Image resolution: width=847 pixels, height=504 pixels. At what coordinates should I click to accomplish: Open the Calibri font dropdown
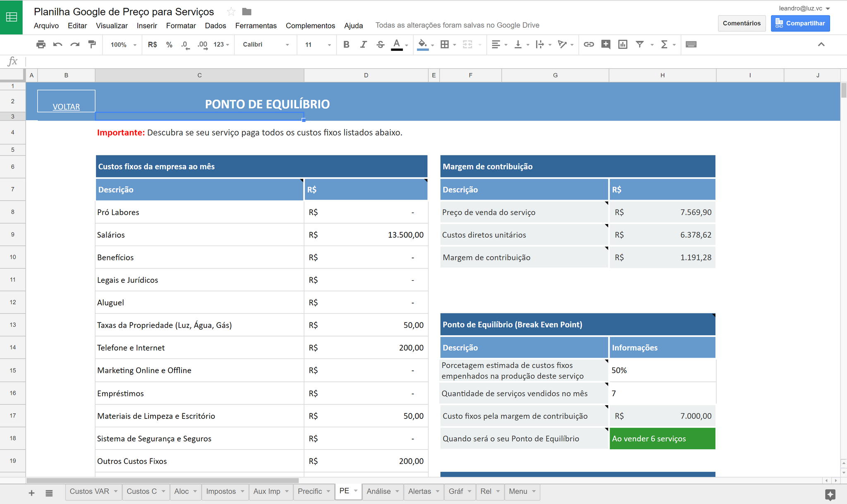[266, 44]
